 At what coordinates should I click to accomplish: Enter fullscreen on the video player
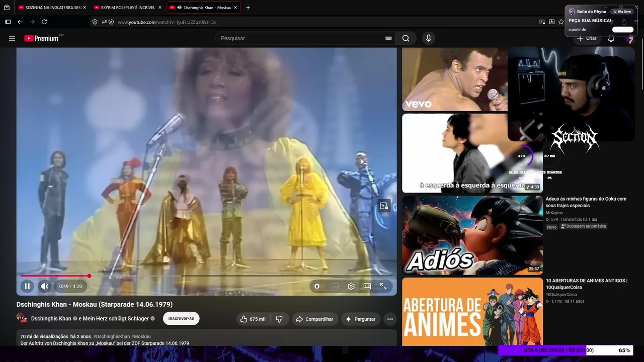383,286
